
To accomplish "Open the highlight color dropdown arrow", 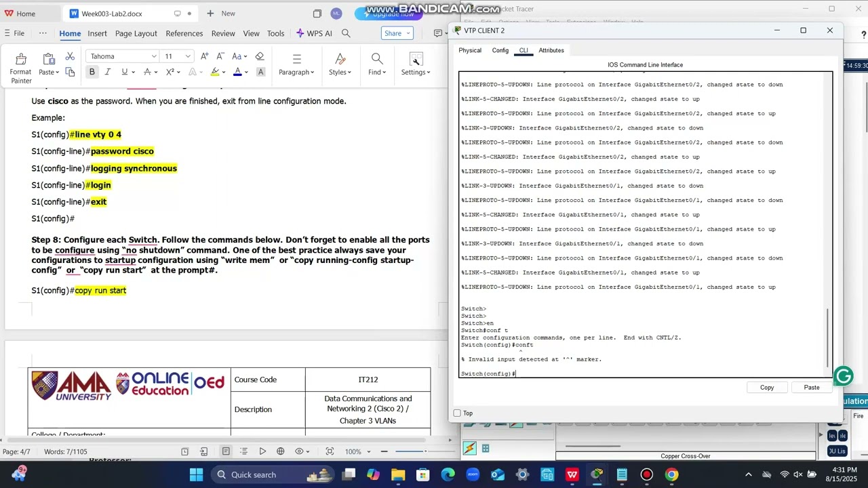I will click(224, 72).
